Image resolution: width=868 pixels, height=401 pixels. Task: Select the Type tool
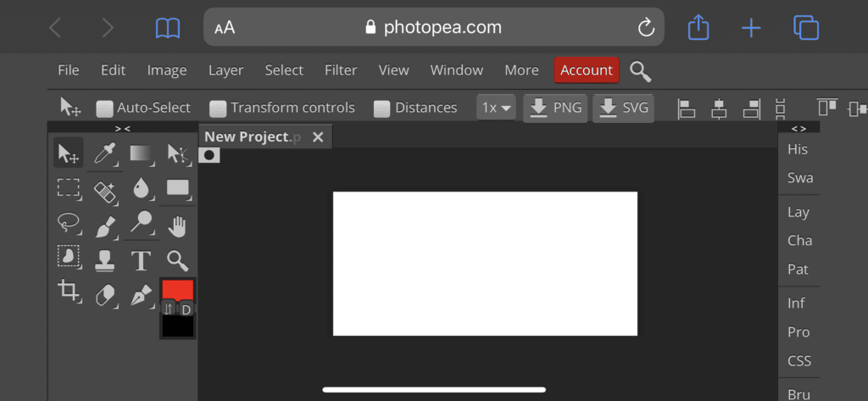(142, 260)
